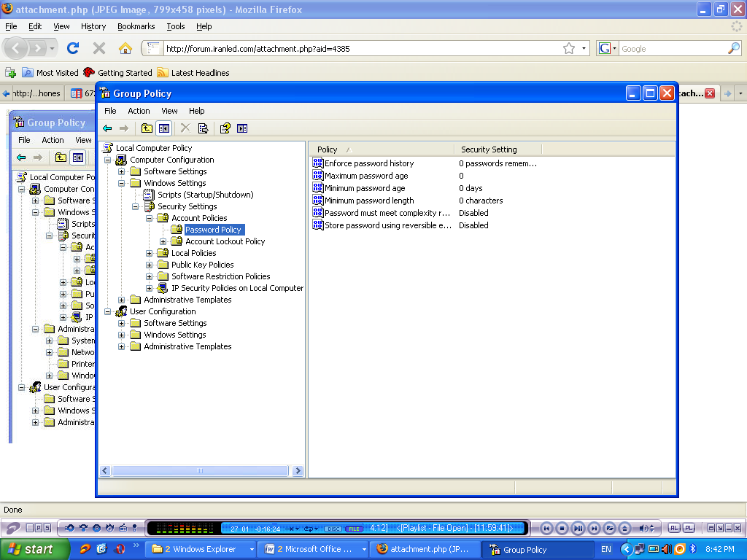Open Action menu of front Group Policy window

[x=139, y=111]
